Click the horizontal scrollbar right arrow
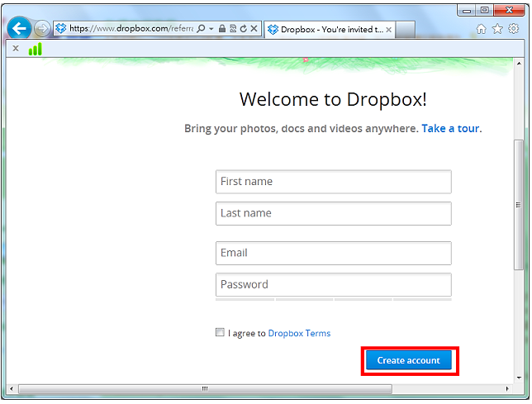The height and width of the screenshot is (404, 532). (x=507, y=389)
